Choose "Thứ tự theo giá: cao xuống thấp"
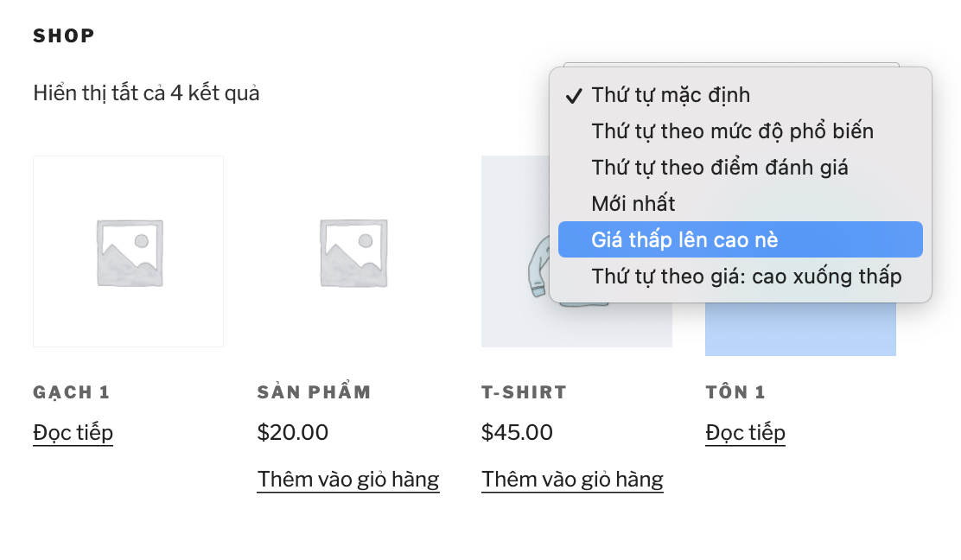The height and width of the screenshot is (560, 961). [748, 276]
